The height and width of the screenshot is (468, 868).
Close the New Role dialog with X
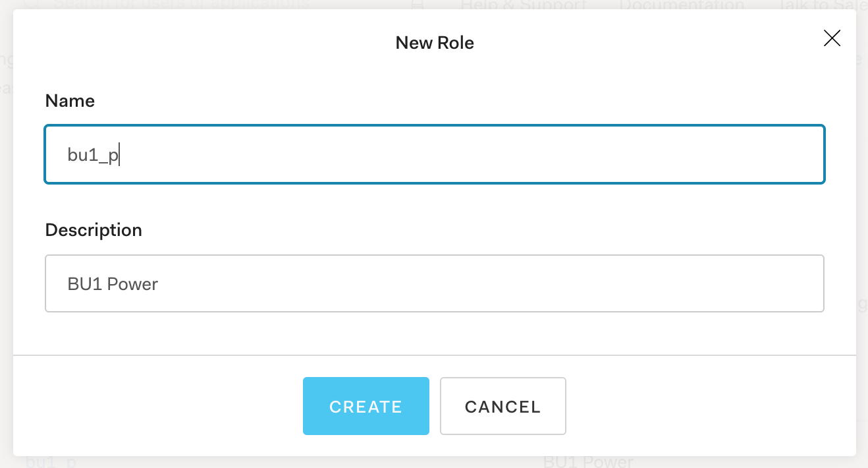[x=832, y=38]
